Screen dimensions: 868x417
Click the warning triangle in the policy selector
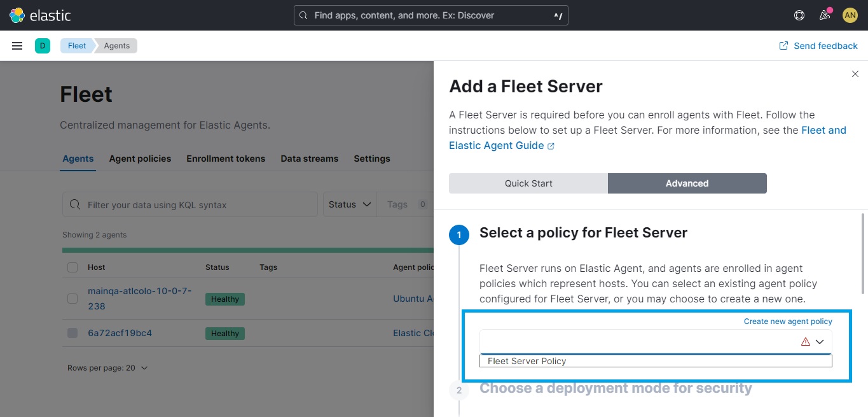pos(804,342)
